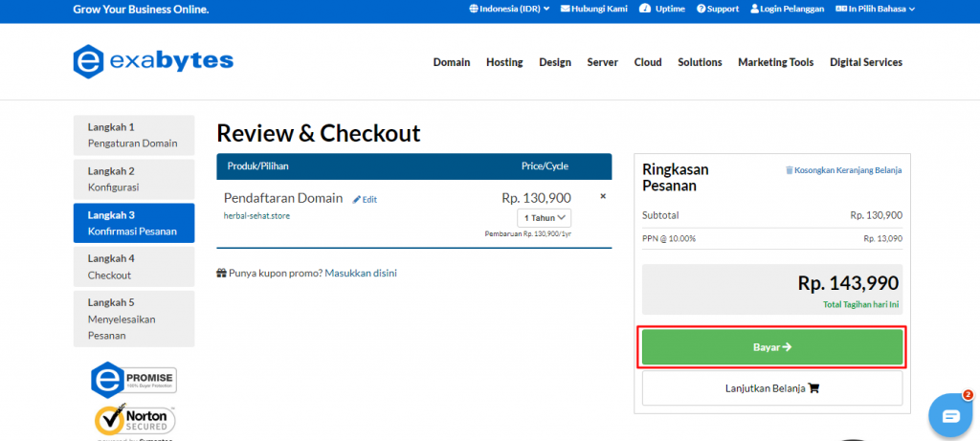
Task: Click the user icon for Login Pelanggan
Action: click(x=754, y=9)
